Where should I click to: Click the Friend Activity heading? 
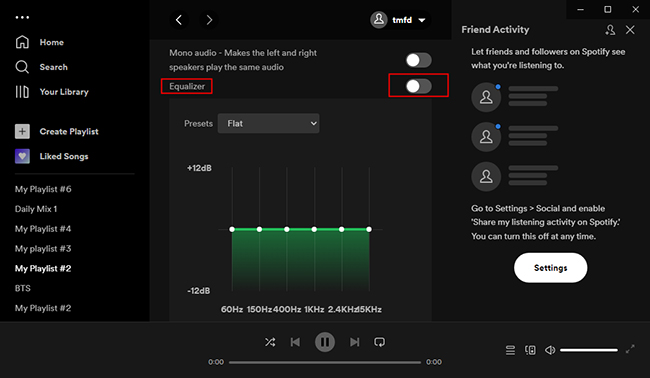pos(495,30)
